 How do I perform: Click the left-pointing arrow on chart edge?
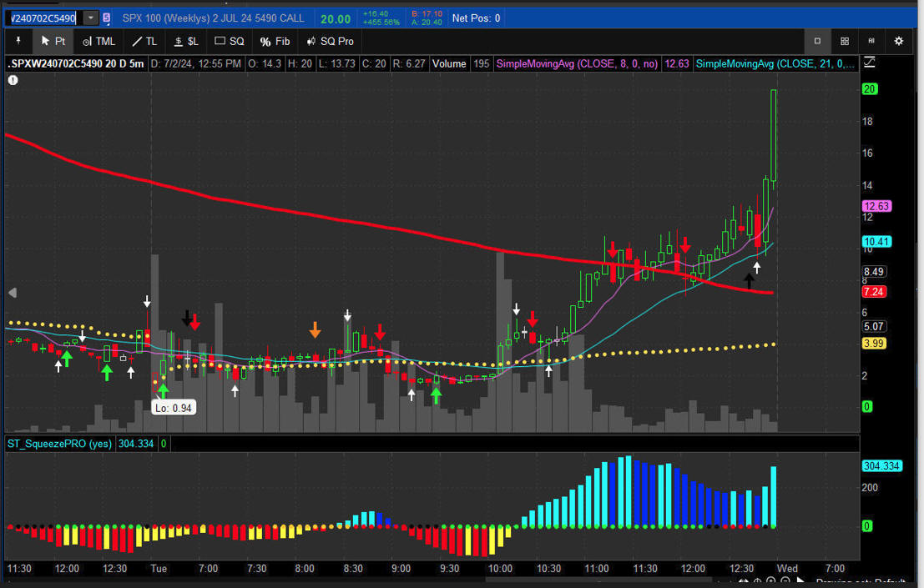click(13, 293)
